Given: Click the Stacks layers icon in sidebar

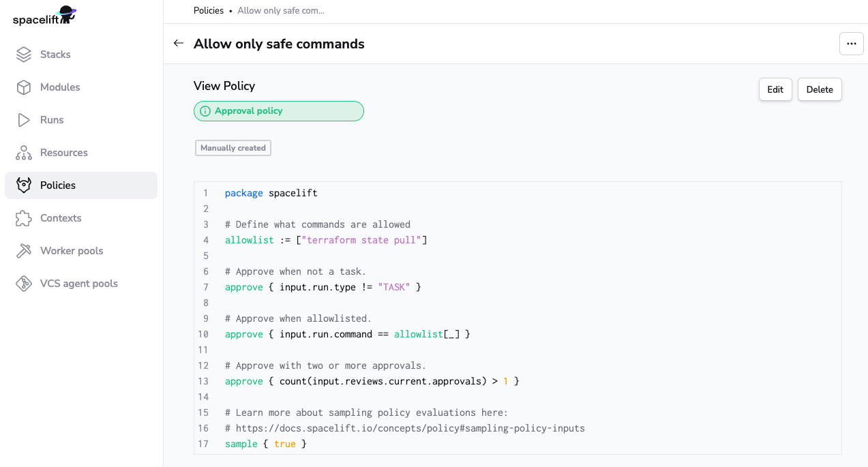Looking at the screenshot, I should click(24, 55).
